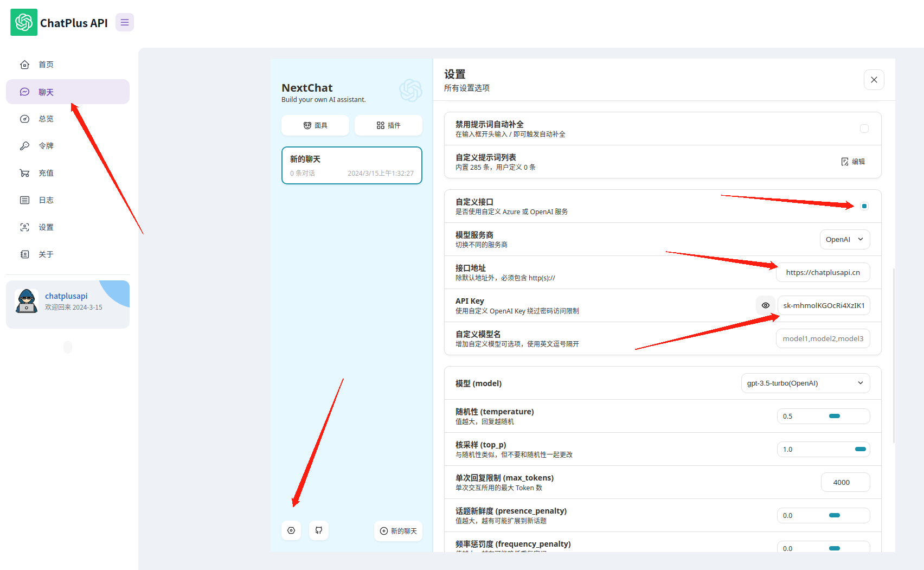Open the 充值 recharge page

click(68, 173)
